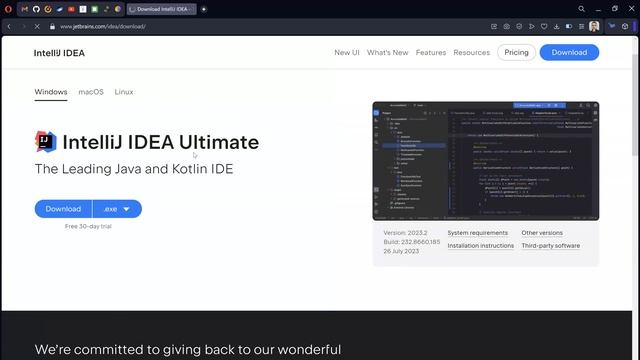Toggle the battery saver icon
The image size is (640, 360).
point(569,27)
